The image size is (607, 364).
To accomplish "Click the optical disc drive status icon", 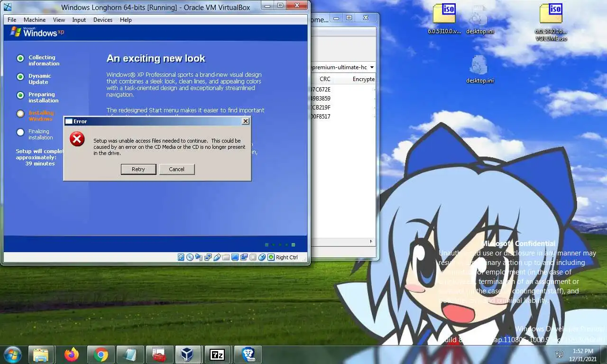I will pyautogui.click(x=190, y=257).
